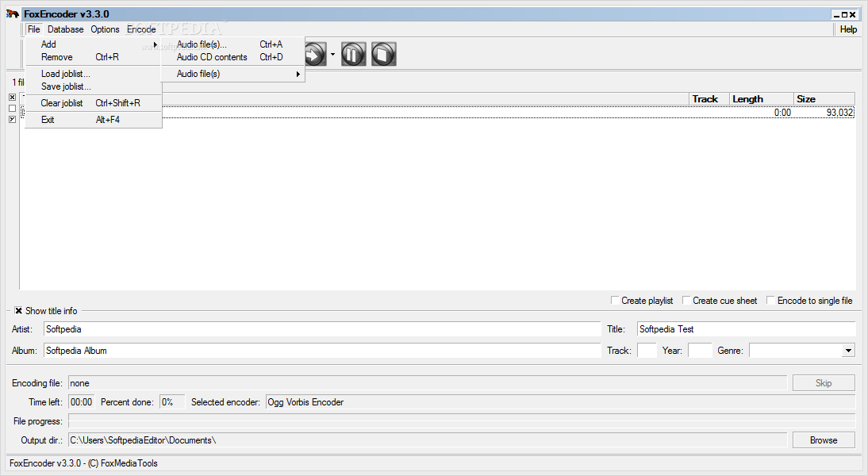The width and height of the screenshot is (868, 476).
Task: Sort by the Length column header
Action: [761, 99]
